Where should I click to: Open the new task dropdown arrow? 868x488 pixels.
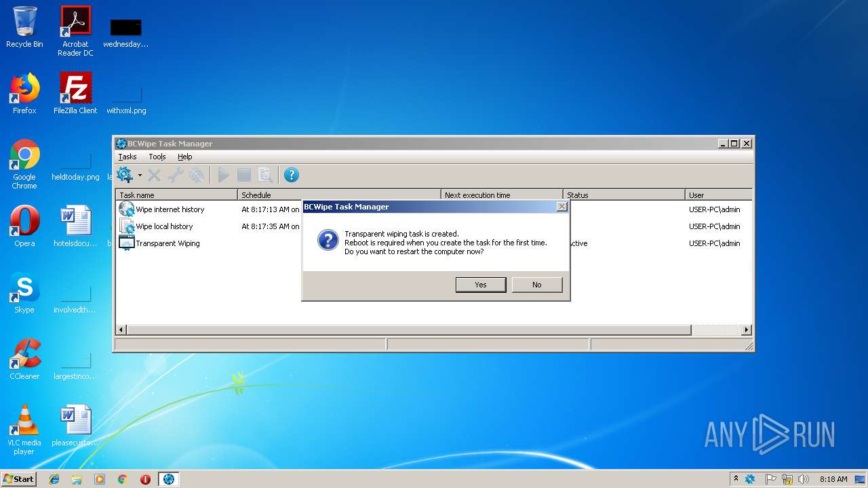pyautogui.click(x=140, y=176)
